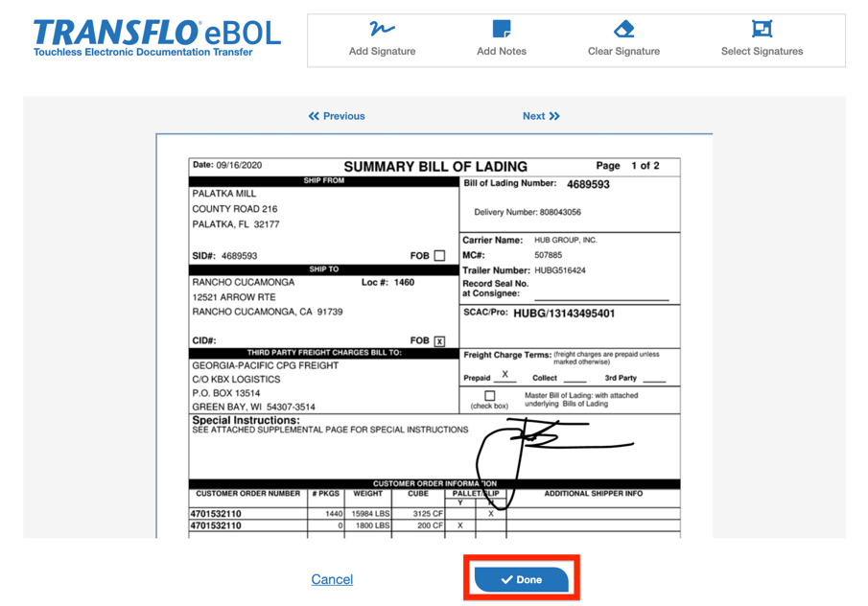Click the 3rd Party blank line
Image resolution: width=868 pixels, height=606 pixels.
click(654, 378)
